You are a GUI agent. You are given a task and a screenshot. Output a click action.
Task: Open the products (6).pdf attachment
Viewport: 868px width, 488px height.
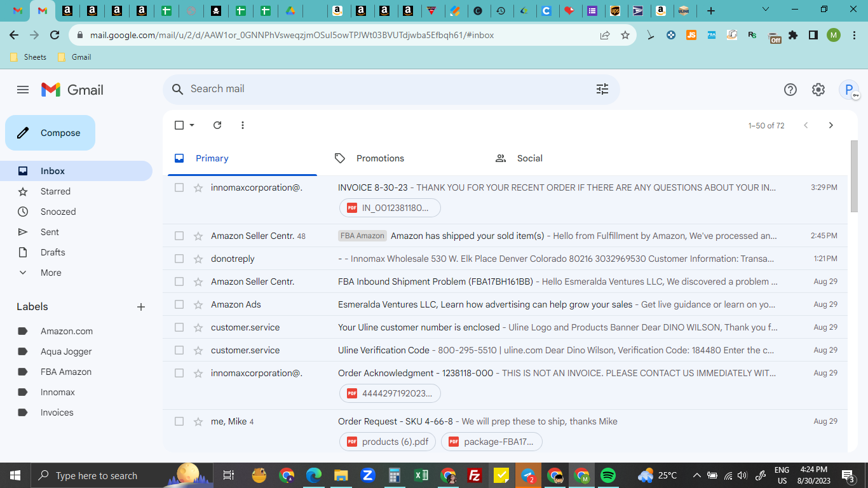pyautogui.click(x=388, y=442)
